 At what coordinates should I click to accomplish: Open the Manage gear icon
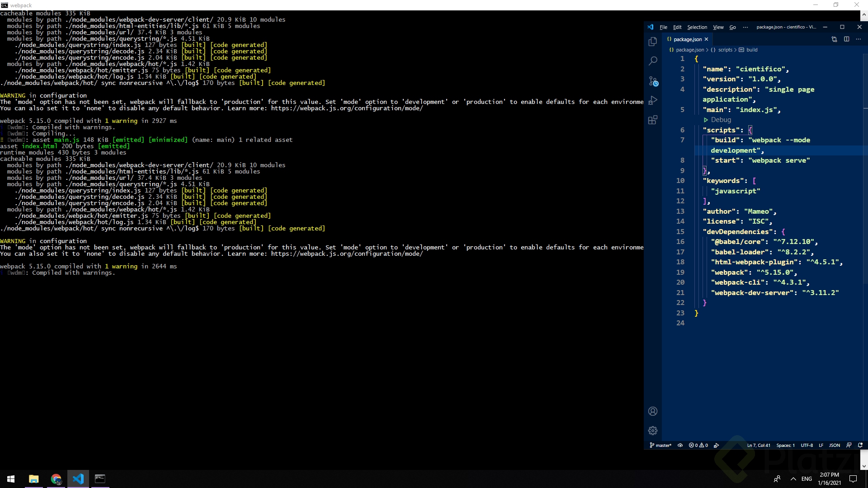(653, 431)
